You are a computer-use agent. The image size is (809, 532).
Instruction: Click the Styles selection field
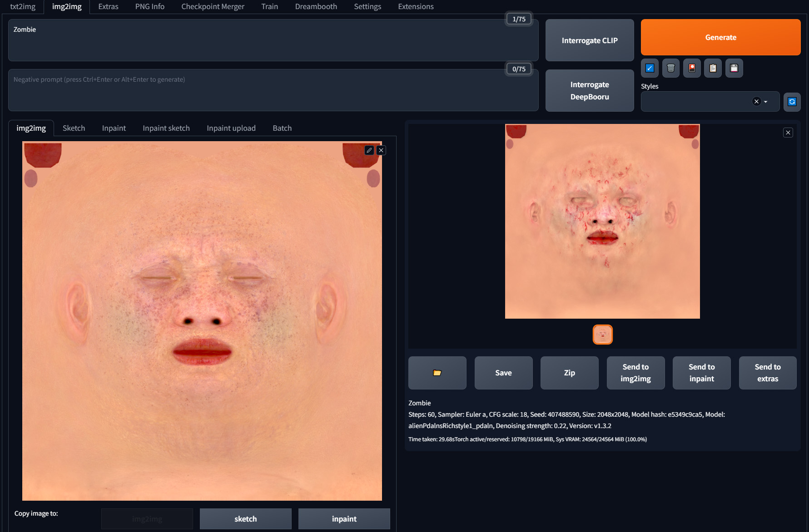coord(710,102)
